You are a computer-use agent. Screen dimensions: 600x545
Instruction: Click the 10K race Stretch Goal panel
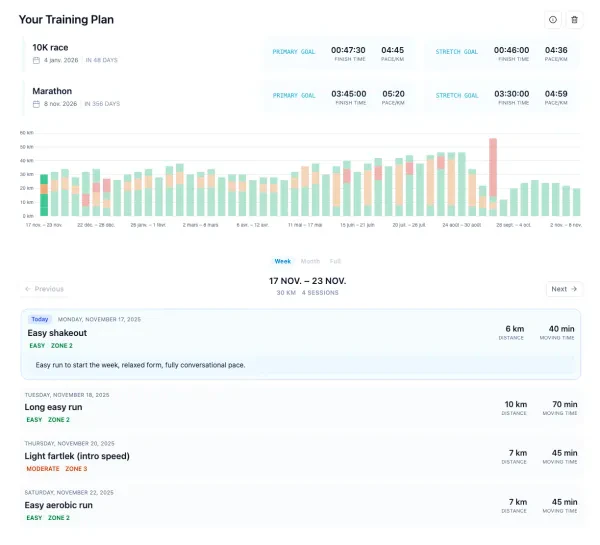(x=505, y=54)
